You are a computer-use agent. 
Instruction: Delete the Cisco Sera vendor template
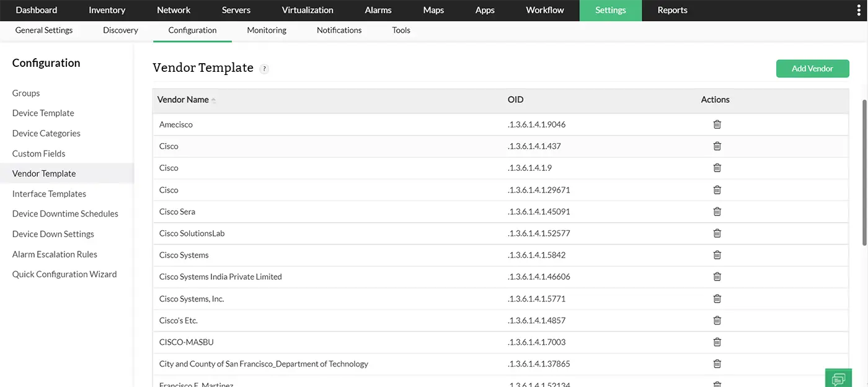(717, 211)
